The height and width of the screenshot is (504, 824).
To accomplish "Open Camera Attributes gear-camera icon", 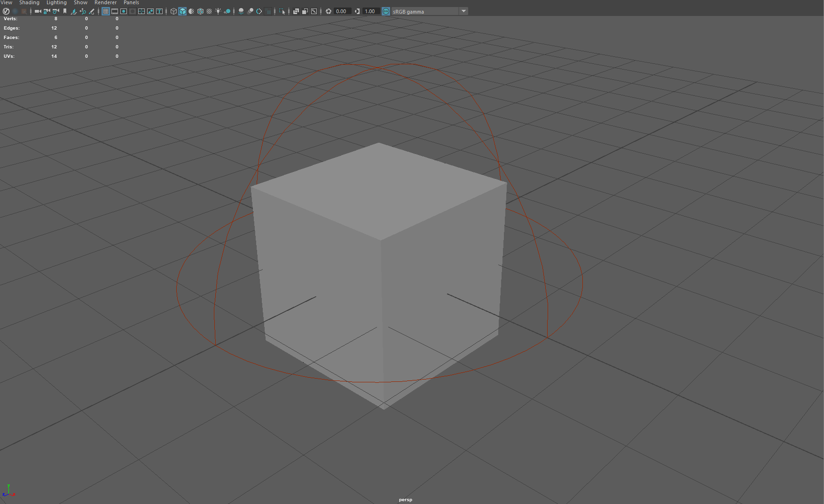I will (x=56, y=11).
